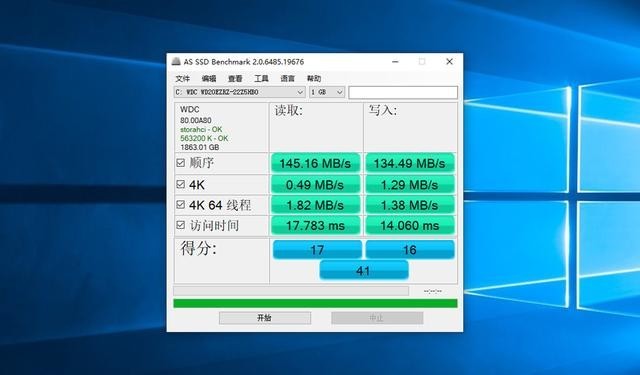This screenshot has width=640, height=375.
Task: Click the grey current-test progress bar
Action: coord(291,291)
